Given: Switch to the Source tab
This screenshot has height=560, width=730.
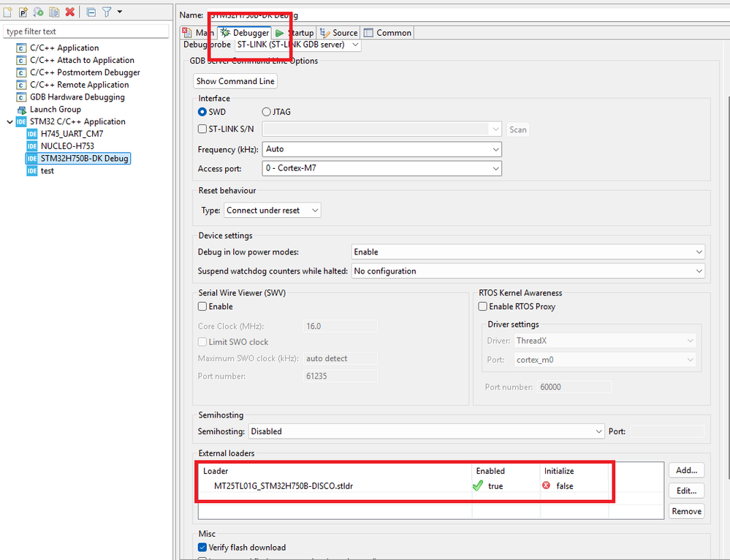Looking at the screenshot, I should [x=339, y=33].
